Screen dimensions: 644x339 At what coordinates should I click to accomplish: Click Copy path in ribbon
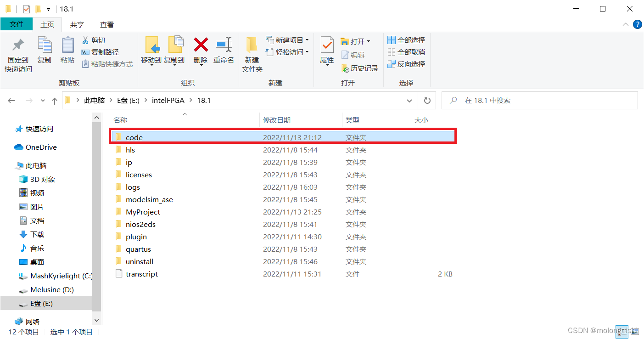pyautogui.click(x=100, y=52)
